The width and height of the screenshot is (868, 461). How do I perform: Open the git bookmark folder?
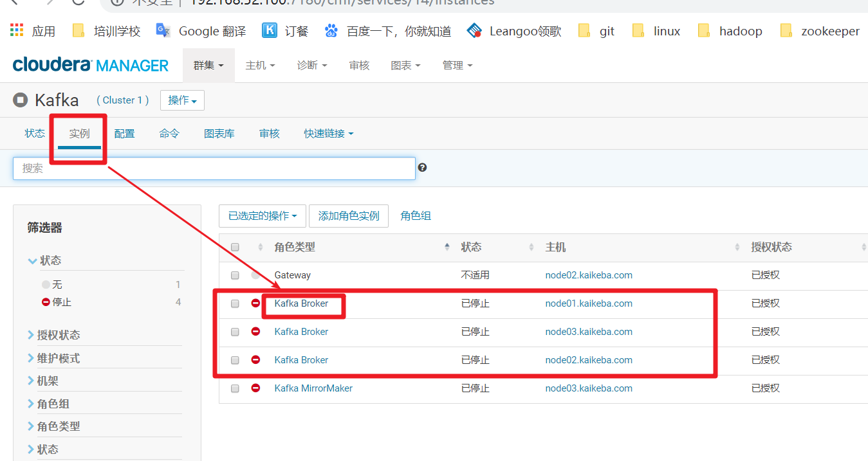[x=596, y=31]
